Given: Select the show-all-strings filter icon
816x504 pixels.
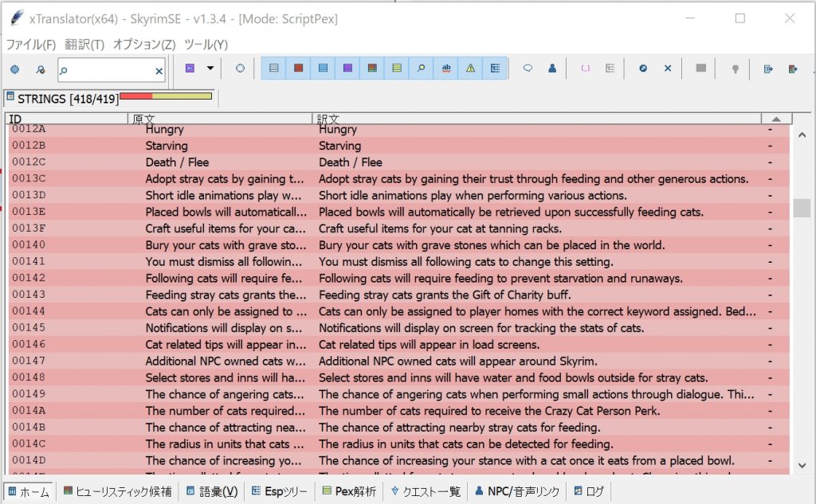Looking at the screenshot, I should pyautogui.click(x=273, y=68).
